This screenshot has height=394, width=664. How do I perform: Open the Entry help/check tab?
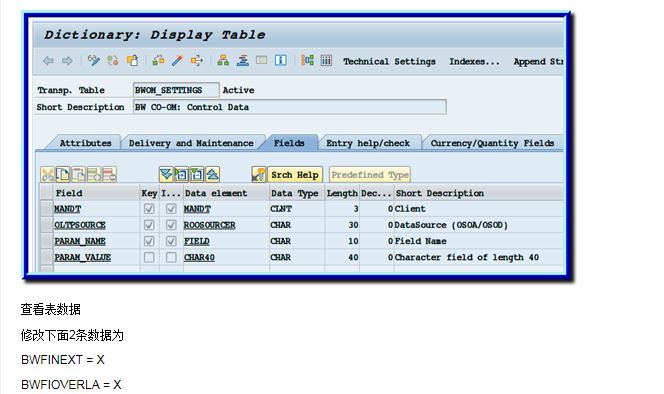[x=368, y=143]
